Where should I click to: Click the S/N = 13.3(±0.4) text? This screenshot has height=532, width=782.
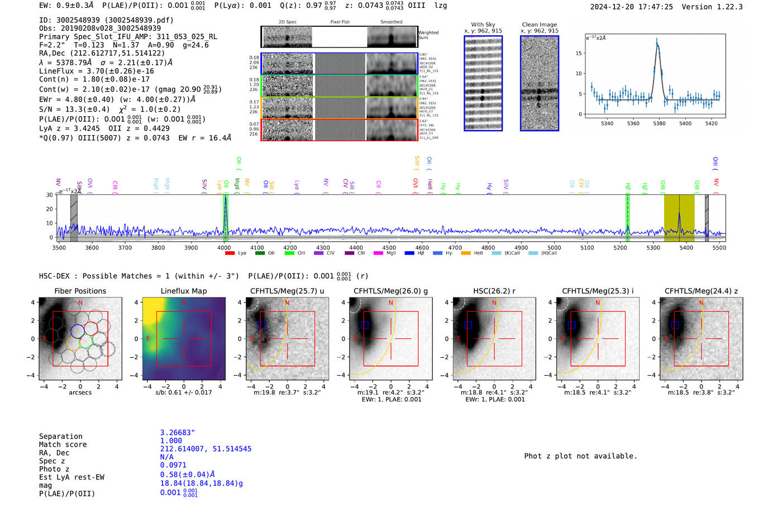pyautogui.click(x=74, y=109)
